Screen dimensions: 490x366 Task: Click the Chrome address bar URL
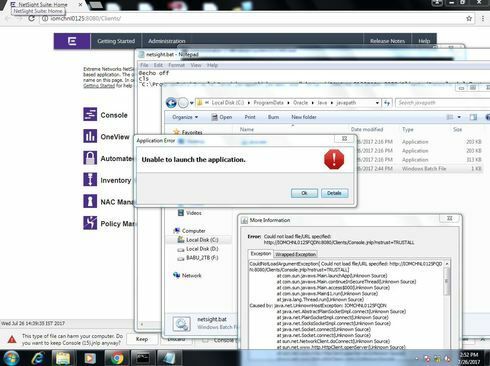86,18
